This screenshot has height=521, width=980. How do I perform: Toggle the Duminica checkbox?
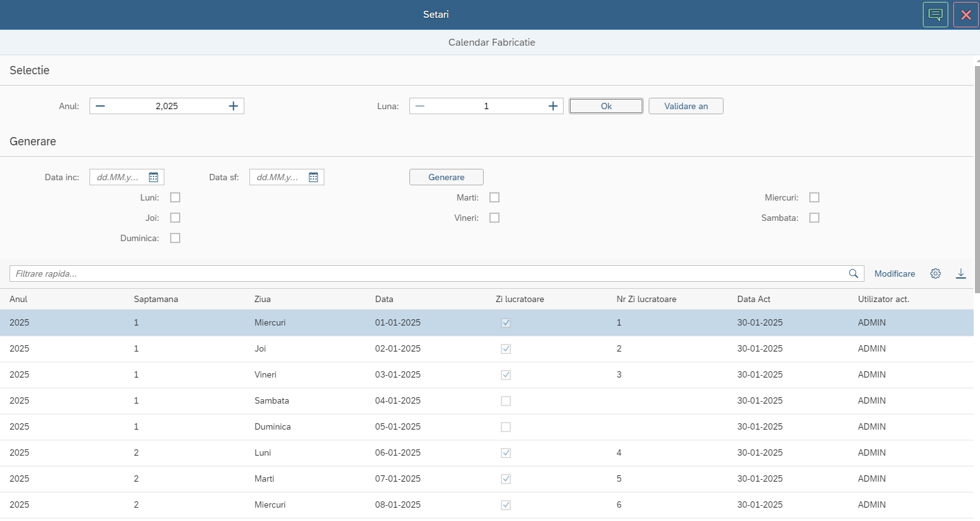pos(175,238)
